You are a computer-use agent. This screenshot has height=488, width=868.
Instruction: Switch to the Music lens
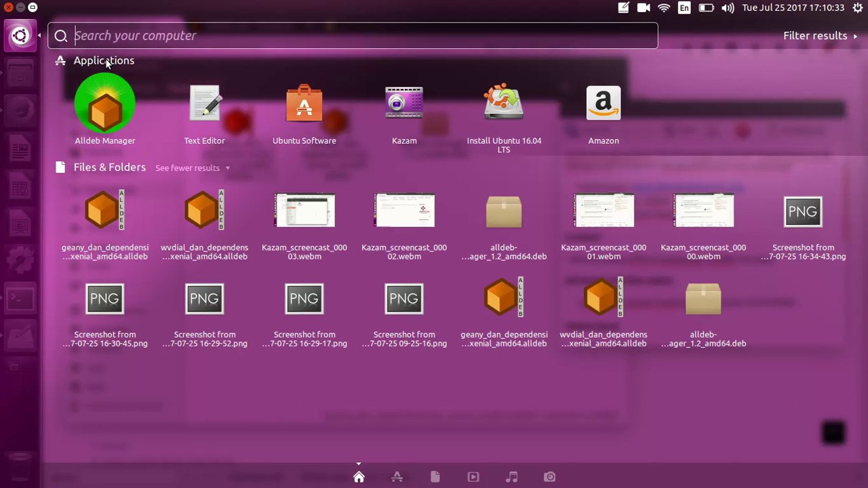512,477
